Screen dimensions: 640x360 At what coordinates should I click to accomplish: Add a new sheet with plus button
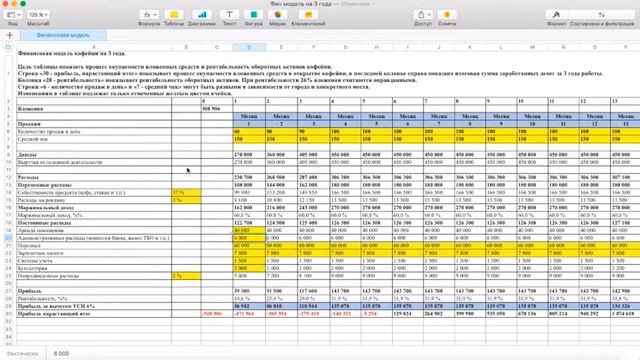[x=9, y=35]
